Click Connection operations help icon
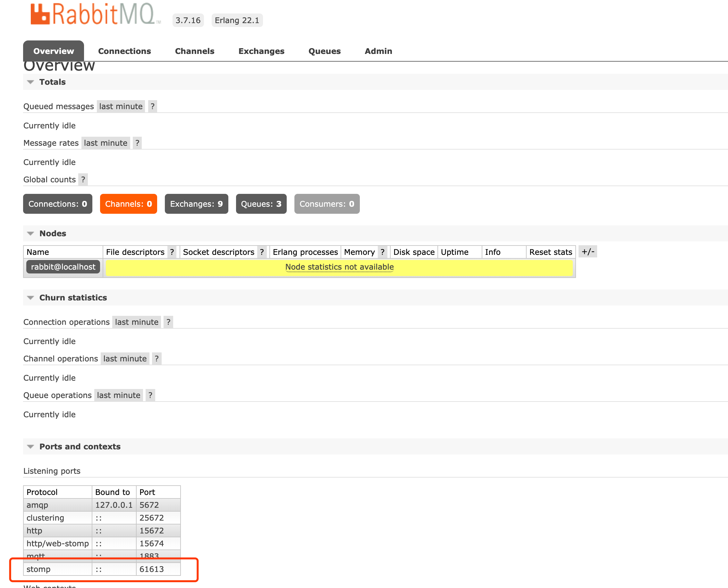Viewport: 728px width, 588px height. [x=168, y=322]
